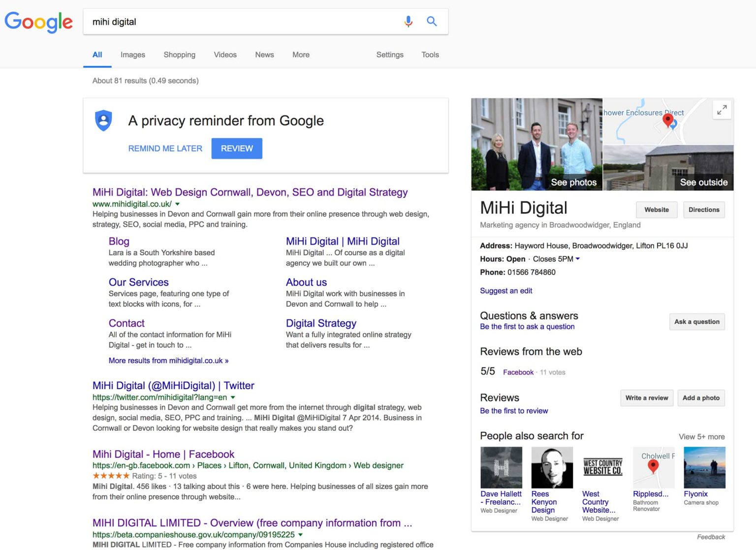Open MiHi Digital Web Design Cornwall result
756x550 pixels.
click(x=250, y=192)
